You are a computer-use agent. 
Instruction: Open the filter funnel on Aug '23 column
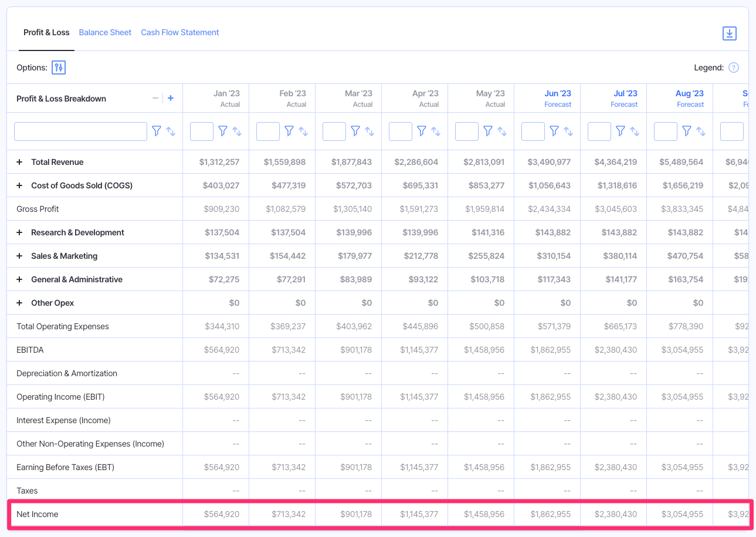click(x=687, y=131)
